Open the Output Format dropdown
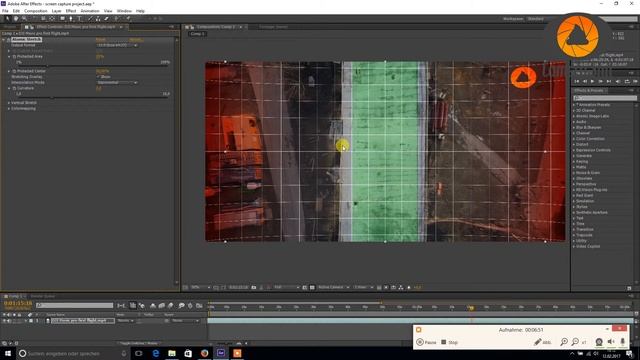640x360 pixels. [x=117, y=45]
